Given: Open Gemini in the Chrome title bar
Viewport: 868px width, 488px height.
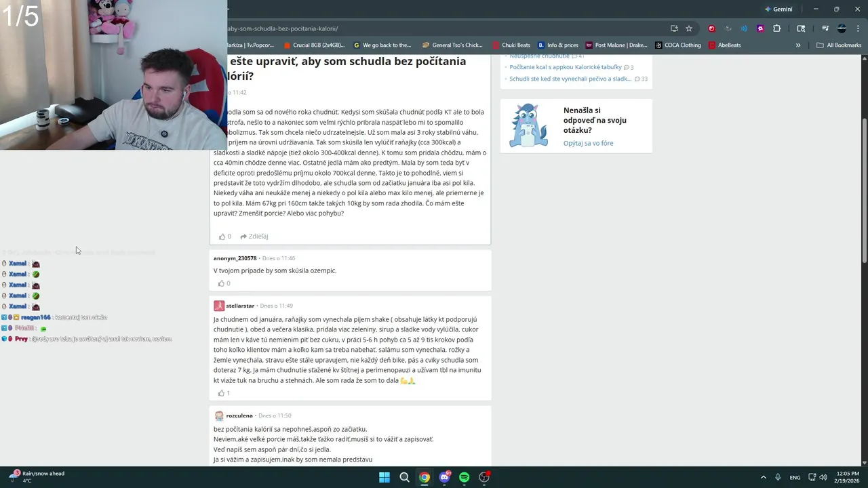Looking at the screenshot, I should 778,9.
